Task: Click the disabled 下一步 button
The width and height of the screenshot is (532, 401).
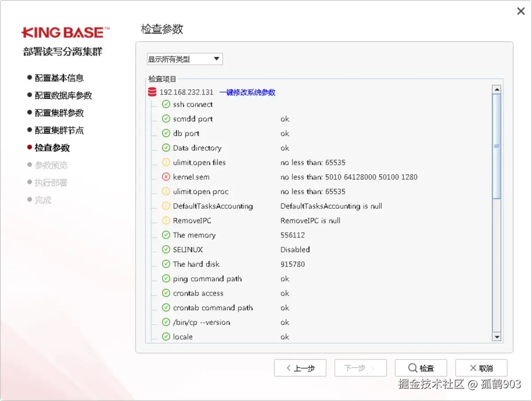Action: coord(360,368)
